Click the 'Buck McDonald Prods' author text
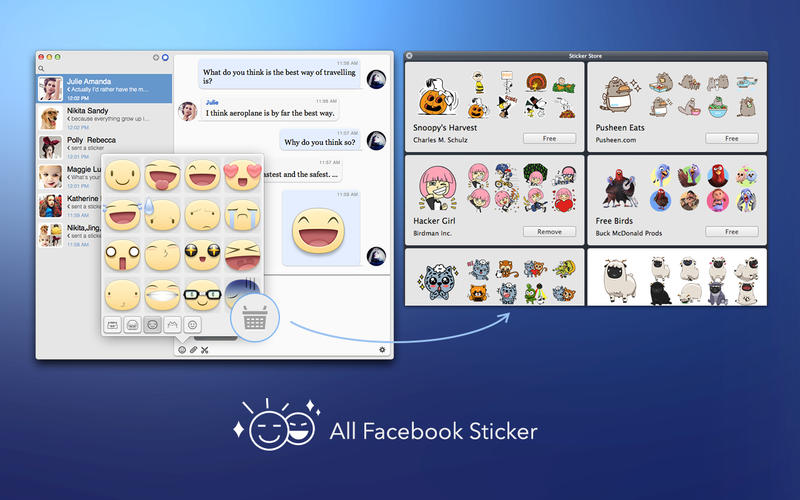The height and width of the screenshot is (500, 800). (x=629, y=233)
